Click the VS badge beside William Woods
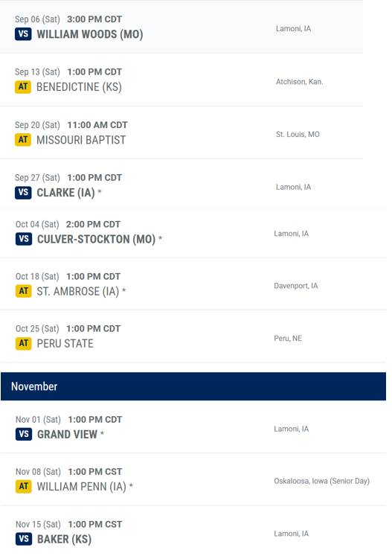Screen dimensions: 392x559 tap(23, 34)
